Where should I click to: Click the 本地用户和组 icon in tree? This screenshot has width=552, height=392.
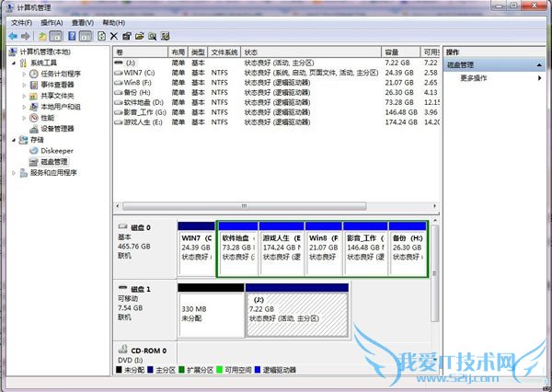pos(34,107)
